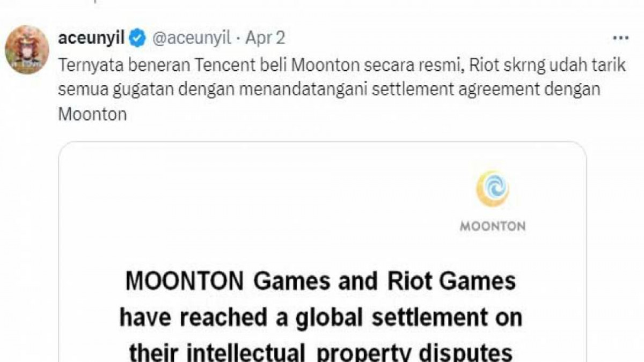Open the three-dot more options menu

620,38
